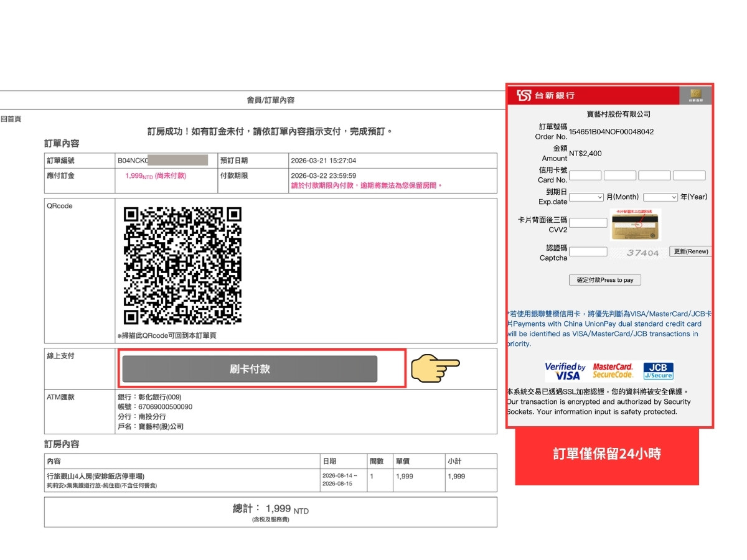Click the CVV2 input field
The height and width of the screenshot is (560, 747).
588,222
